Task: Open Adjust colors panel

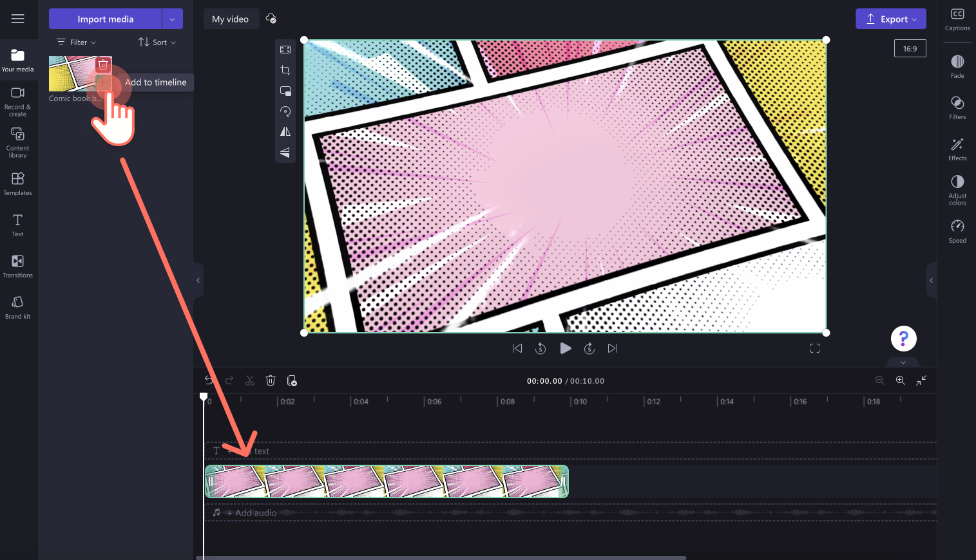Action: (x=957, y=190)
